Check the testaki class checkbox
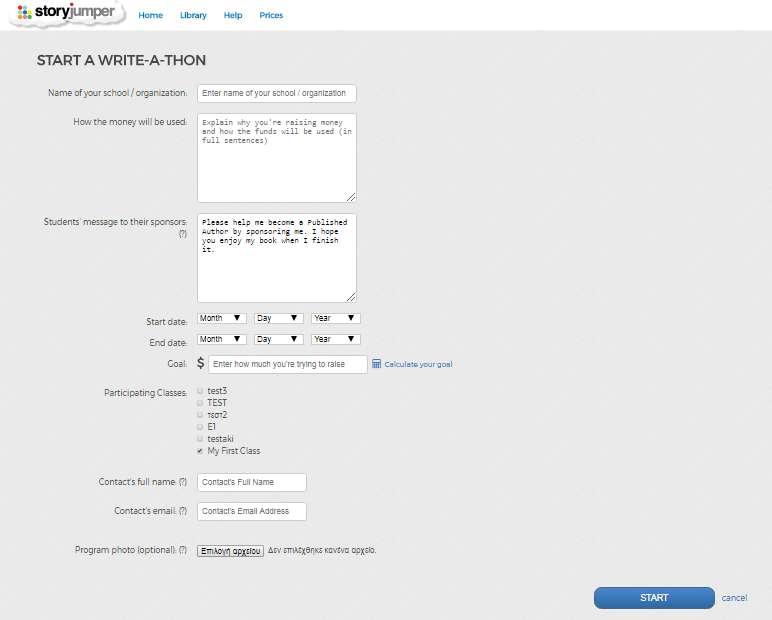This screenshot has height=620, width=772. click(x=200, y=439)
